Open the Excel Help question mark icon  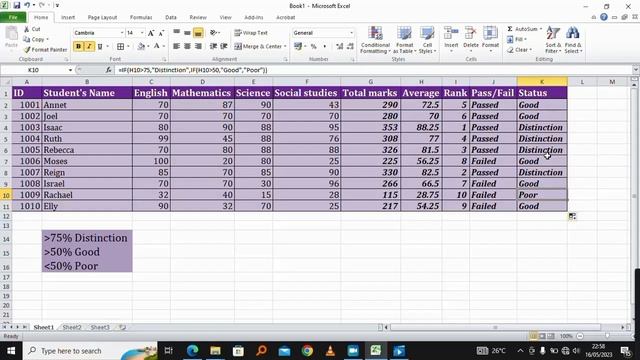coord(604,17)
